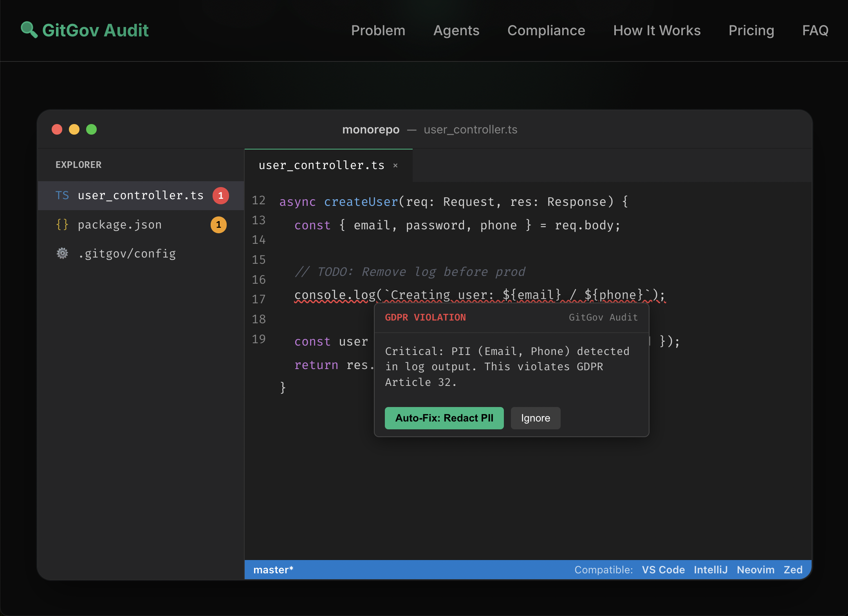Open .gitgov/config in the explorer
The width and height of the screenshot is (848, 616).
126,254
